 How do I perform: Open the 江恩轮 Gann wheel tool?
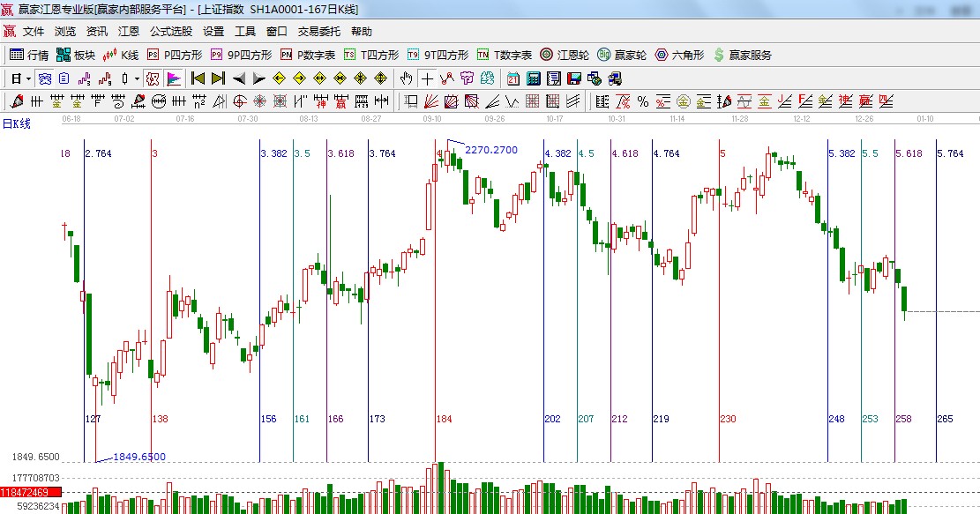(x=565, y=55)
